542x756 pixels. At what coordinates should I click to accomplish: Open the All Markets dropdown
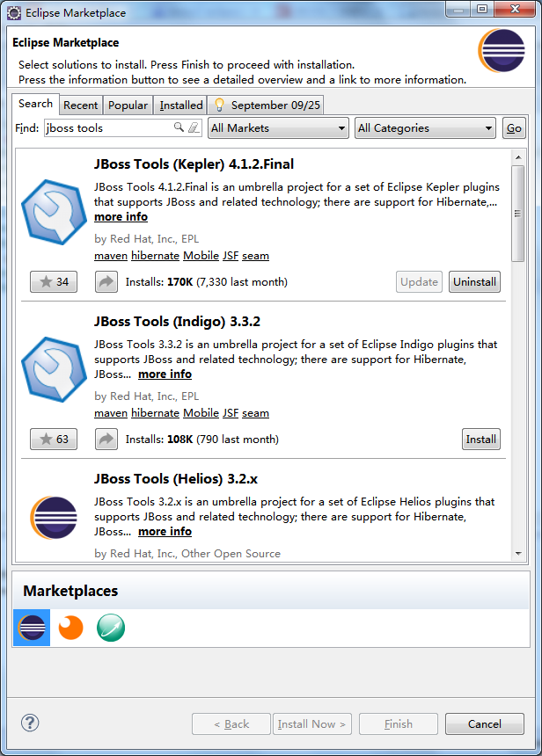[x=279, y=127]
